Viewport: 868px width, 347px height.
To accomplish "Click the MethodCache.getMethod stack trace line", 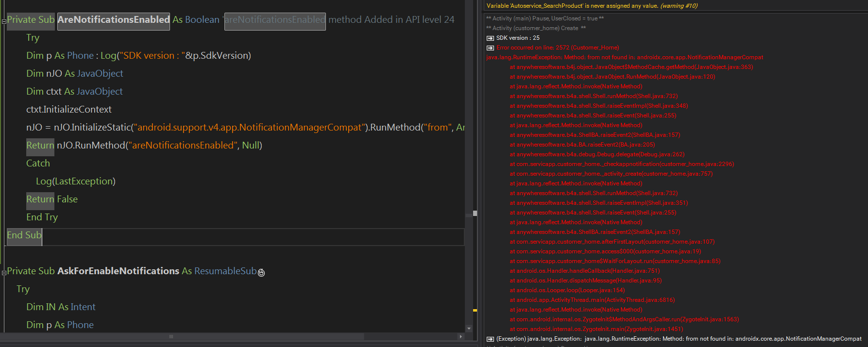I will 631,67.
